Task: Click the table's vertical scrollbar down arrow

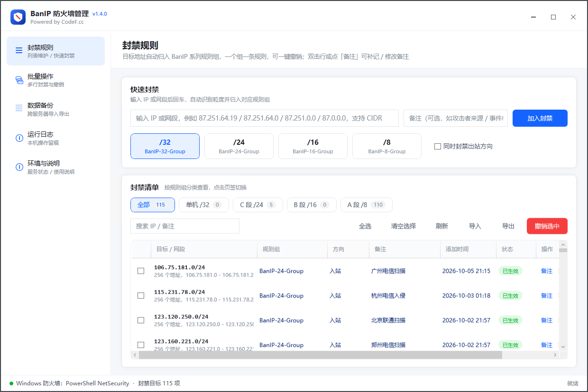Action: pos(563,347)
